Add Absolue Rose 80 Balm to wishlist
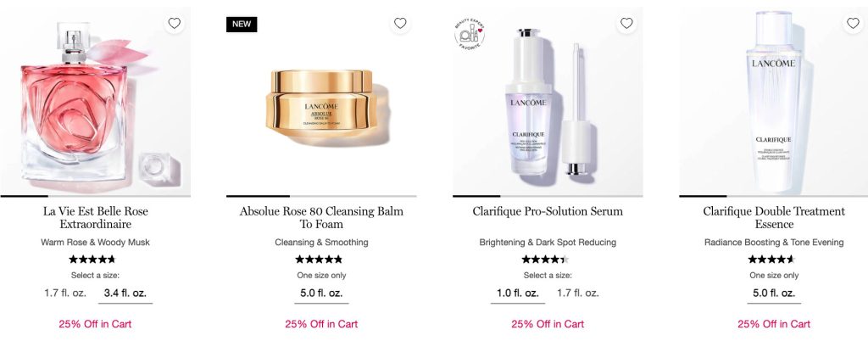 coord(400,23)
